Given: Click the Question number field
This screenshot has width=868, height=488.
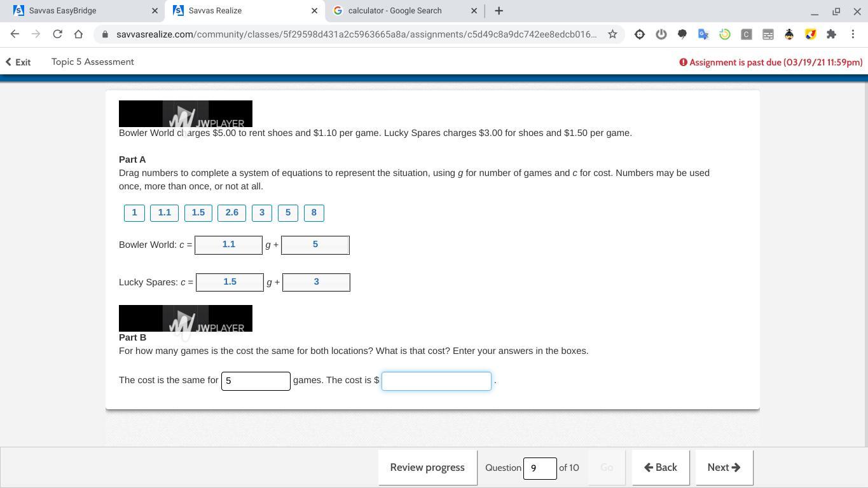Looking at the screenshot, I should point(540,468).
